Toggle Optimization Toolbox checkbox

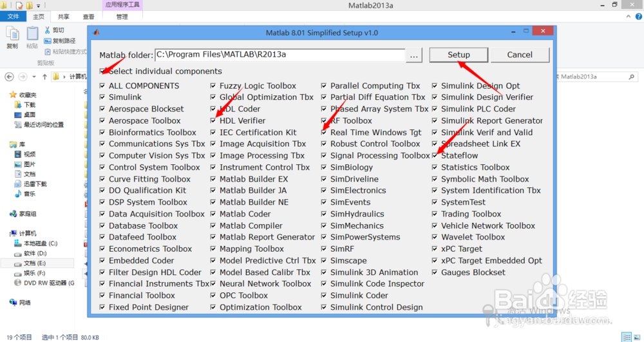213,307
